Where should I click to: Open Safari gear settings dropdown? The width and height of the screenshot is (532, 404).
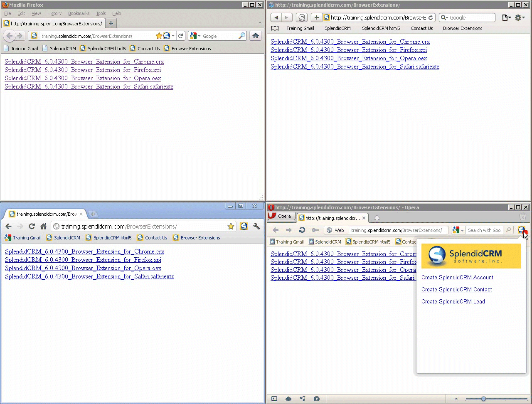pyautogui.click(x=520, y=17)
